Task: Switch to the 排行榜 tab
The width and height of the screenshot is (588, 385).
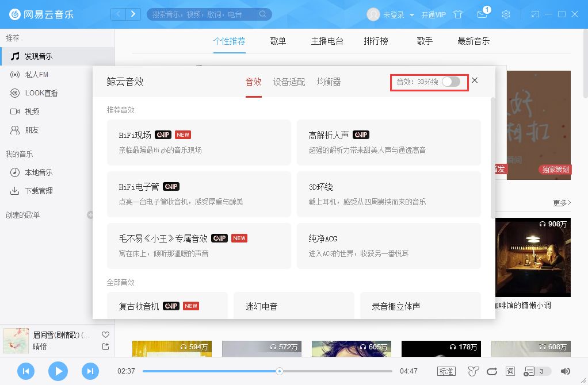Action: 376,41
